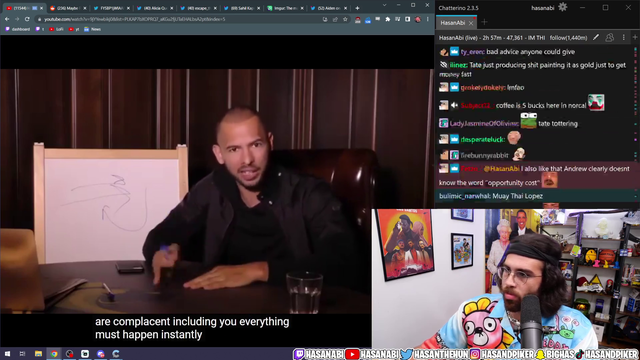Click the Chrome taskbar icon
Image resolution: width=640 pixels, height=360 pixels.
(x=54, y=354)
